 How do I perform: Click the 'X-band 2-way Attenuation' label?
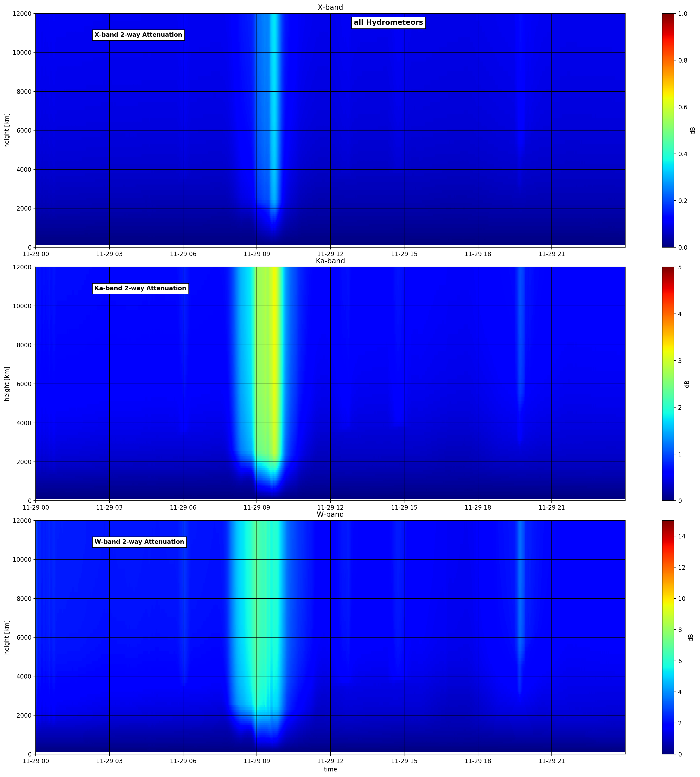pyautogui.click(x=139, y=35)
